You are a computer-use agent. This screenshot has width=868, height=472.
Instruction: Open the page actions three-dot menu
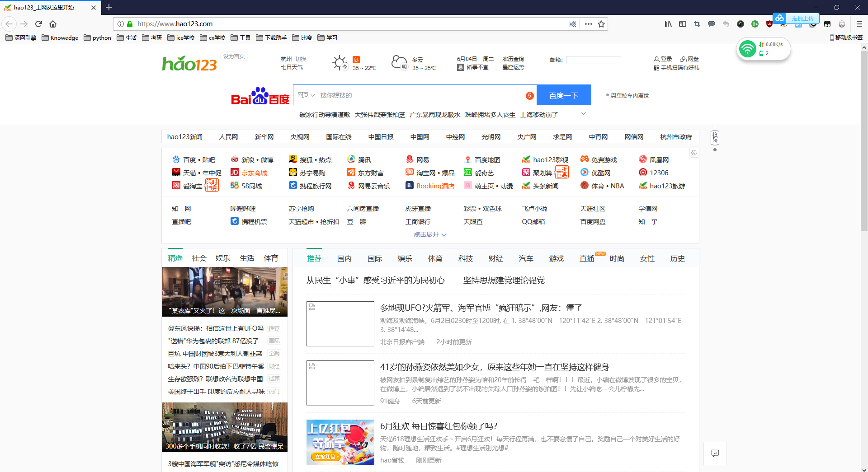point(588,24)
